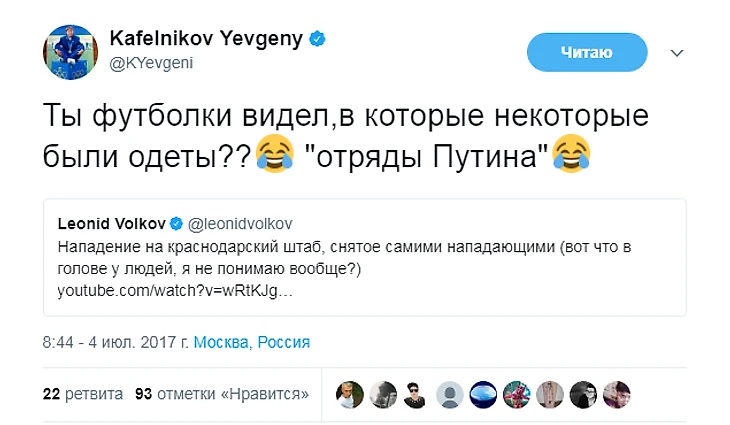The image size is (730, 425).
Task: Click the black-and-white second liker avatar
Action: click(381, 393)
